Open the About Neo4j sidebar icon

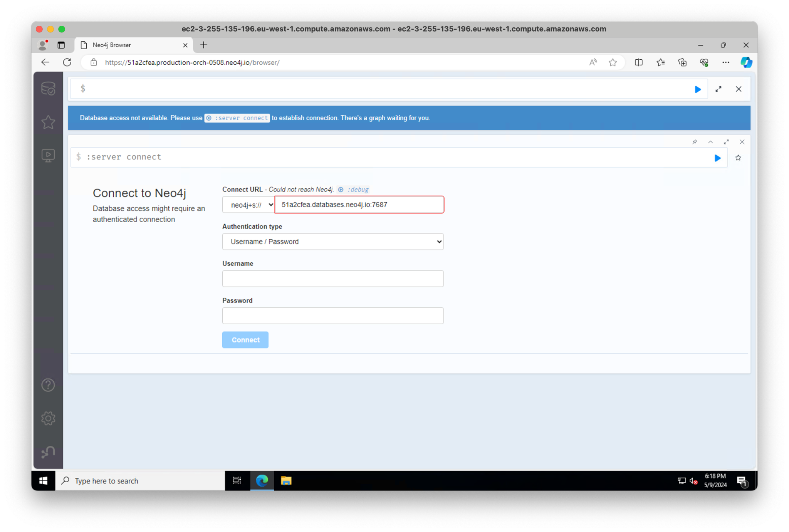click(x=48, y=452)
